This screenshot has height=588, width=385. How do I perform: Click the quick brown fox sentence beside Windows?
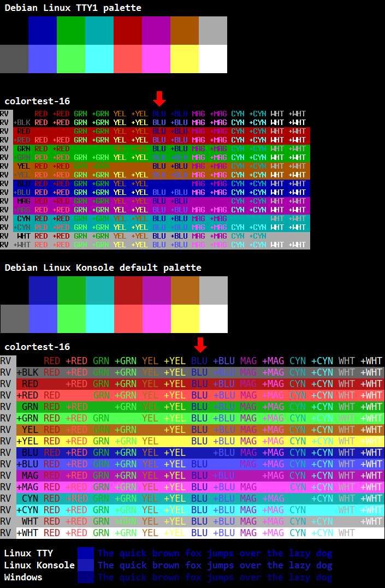point(215,578)
